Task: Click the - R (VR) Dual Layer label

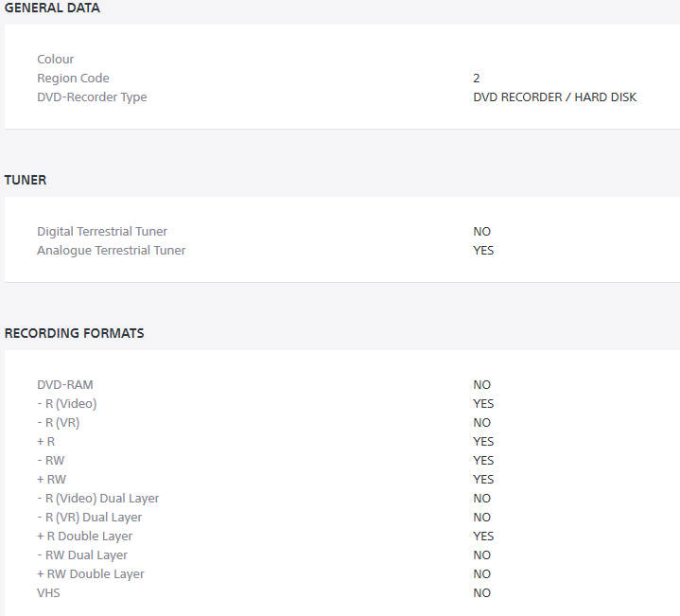Action: [90, 518]
